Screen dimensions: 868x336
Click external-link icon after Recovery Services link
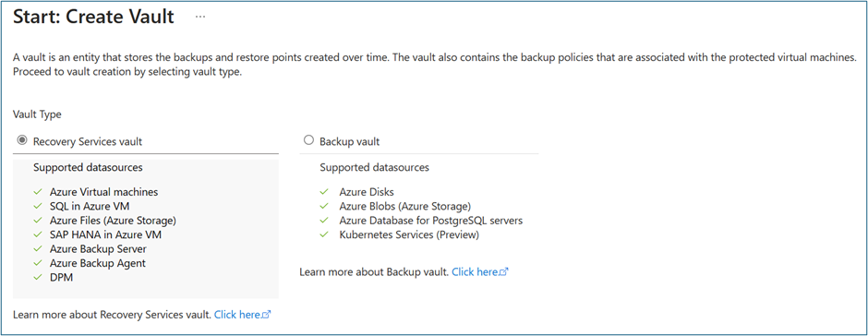coord(266,315)
